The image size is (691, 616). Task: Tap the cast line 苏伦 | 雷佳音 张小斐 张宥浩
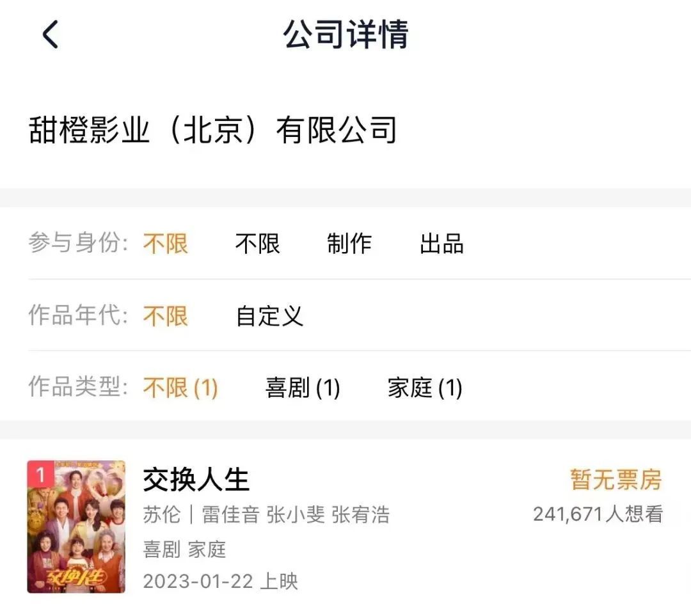pos(266,515)
